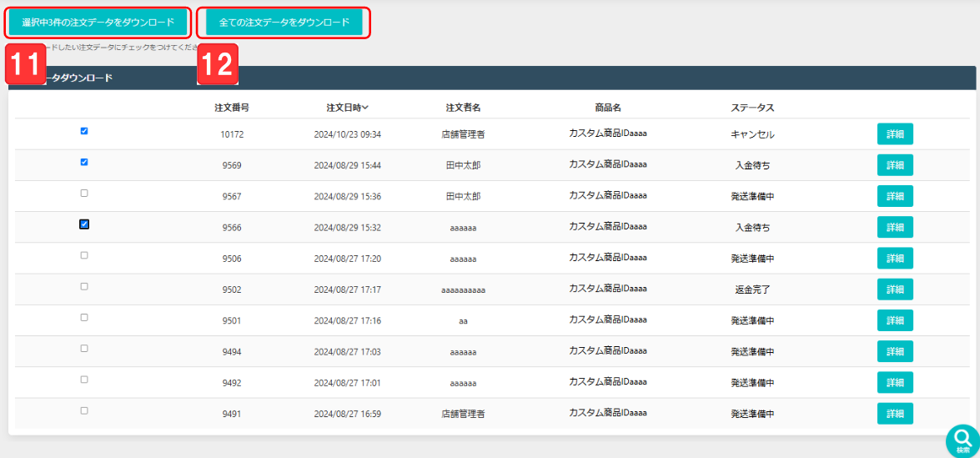Open 詳細 for order 9494
Viewport: 980px width, 458px height.
895,351
